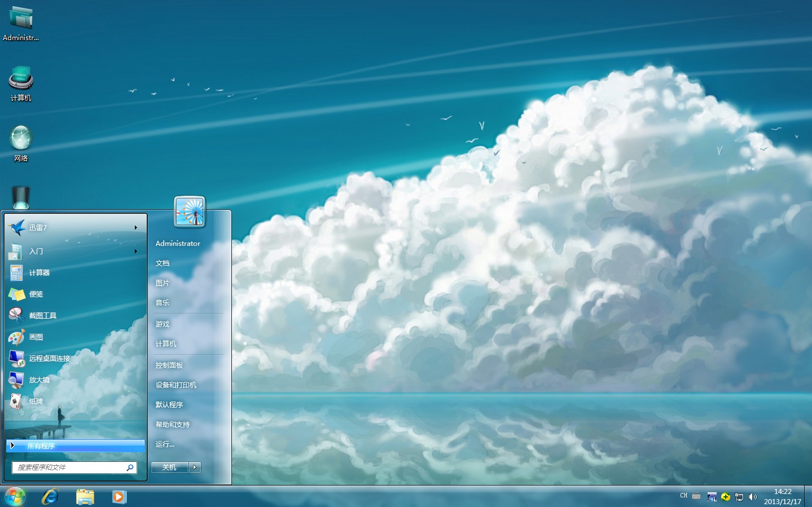This screenshot has height=507, width=812.
Task: Click the volume speaker tray icon
Action: click(753, 497)
